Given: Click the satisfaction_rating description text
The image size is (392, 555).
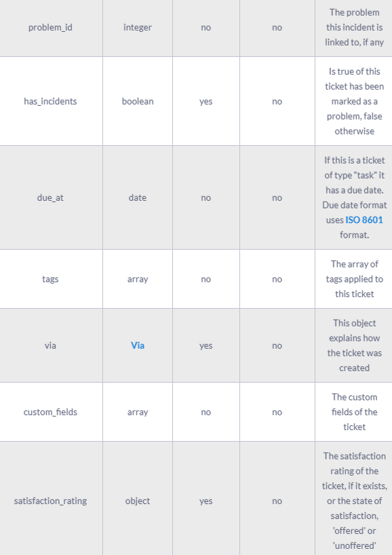Looking at the screenshot, I should [355, 501].
